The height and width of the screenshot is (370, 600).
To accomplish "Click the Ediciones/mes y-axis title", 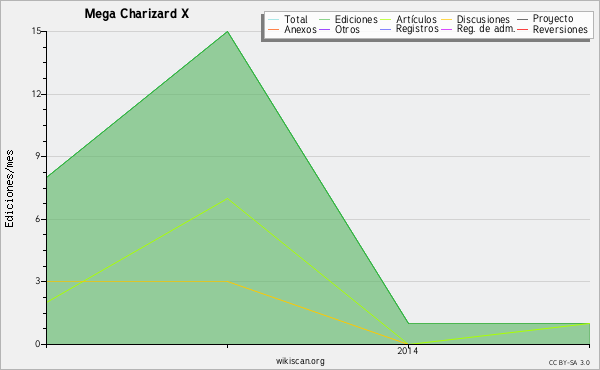I will 9,189.
